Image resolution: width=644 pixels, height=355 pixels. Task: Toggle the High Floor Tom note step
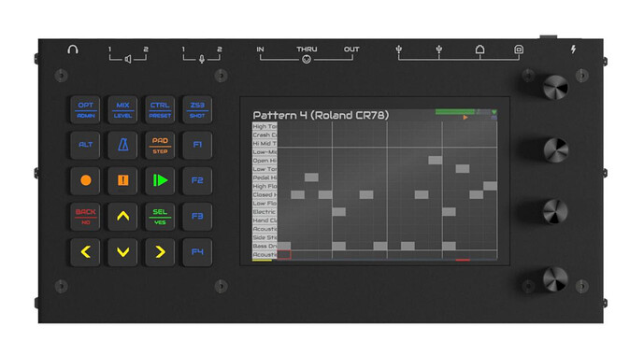[491, 186]
